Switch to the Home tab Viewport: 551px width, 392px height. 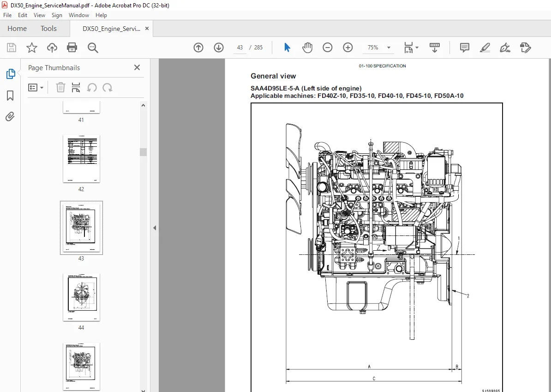(17, 29)
